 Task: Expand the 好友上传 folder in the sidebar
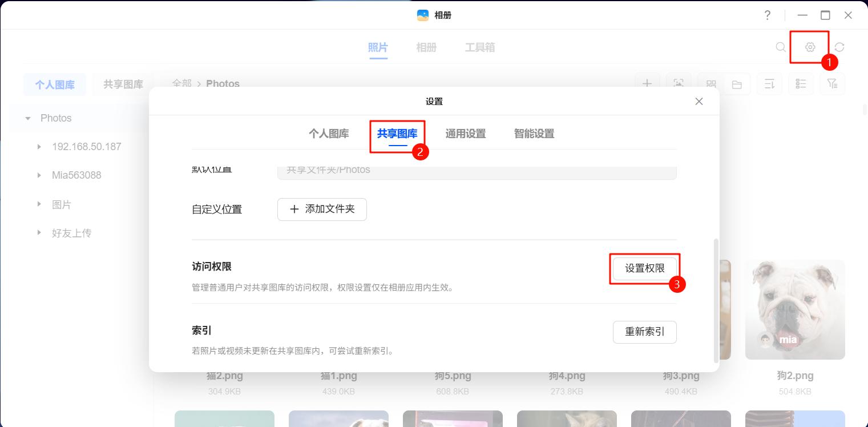point(39,233)
